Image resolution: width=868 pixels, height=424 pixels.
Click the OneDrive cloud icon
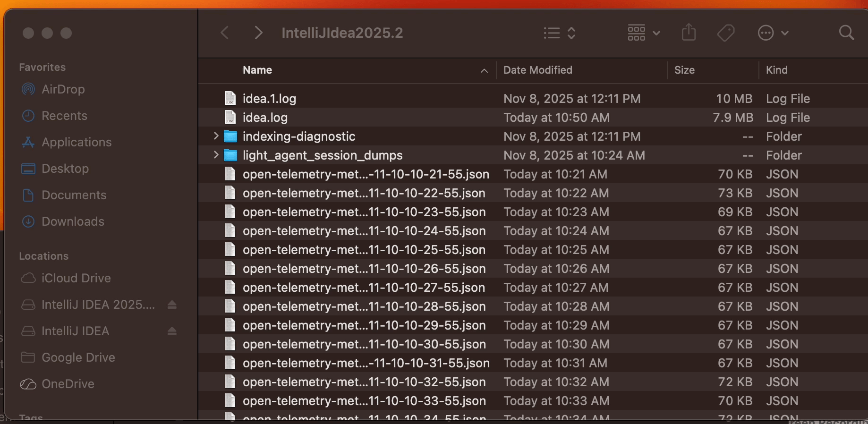[x=28, y=384]
